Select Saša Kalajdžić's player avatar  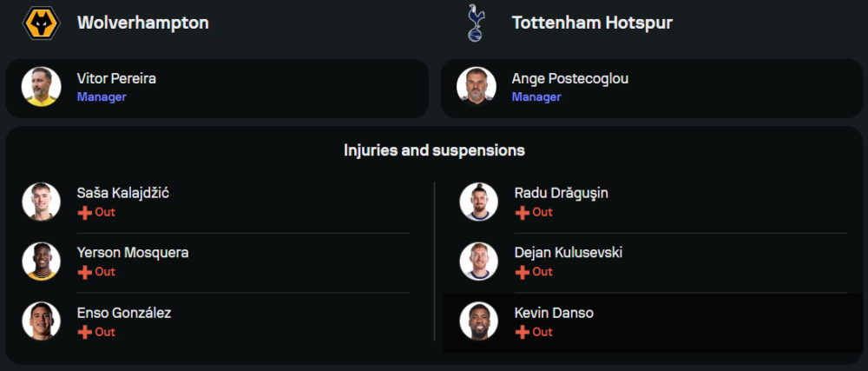pos(41,202)
